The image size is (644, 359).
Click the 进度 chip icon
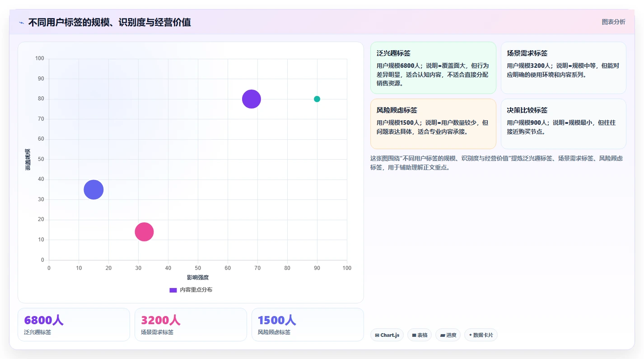coord(442,335)
